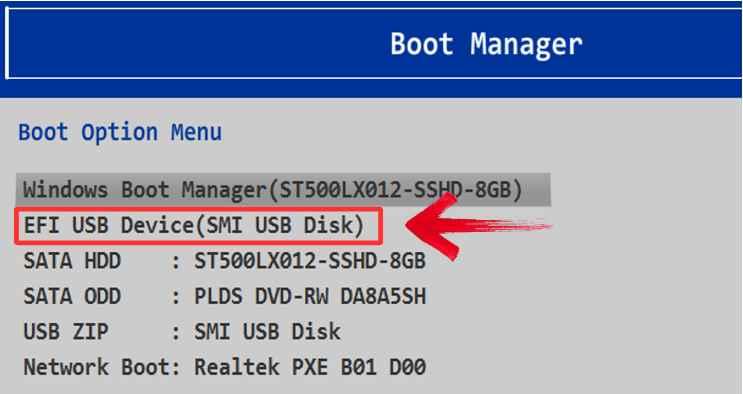Select Windows Boot Manager boot entry
The height and width of the screenshot is (394, 743).
[x=283, y=190]
